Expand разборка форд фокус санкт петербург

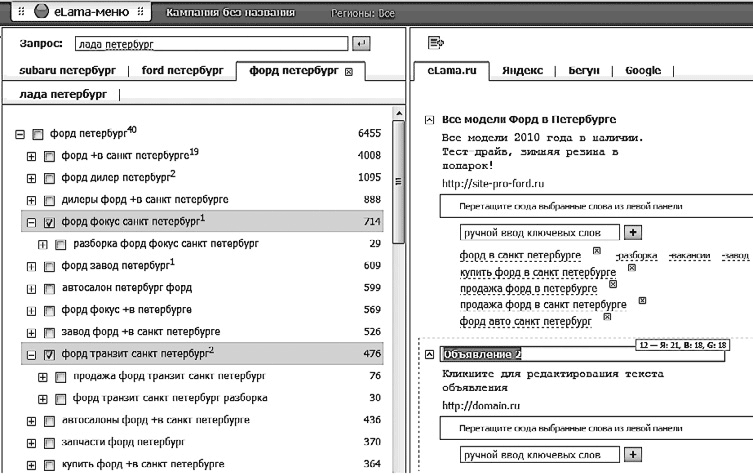(43, 245)
